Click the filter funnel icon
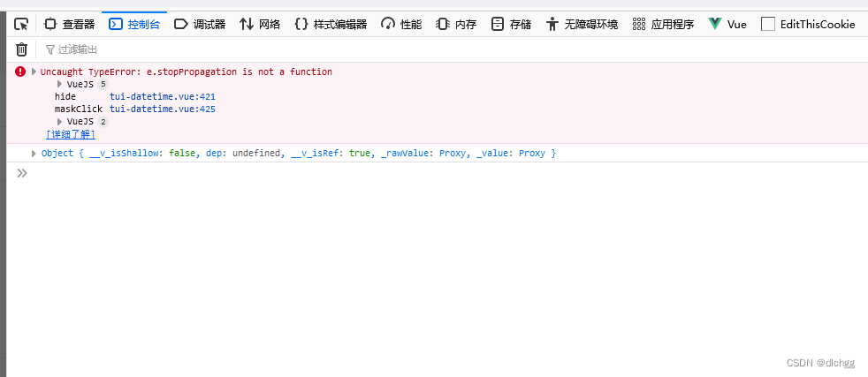Image resolution: width=868 pixels, height=377 pixels. pyautogui.click(x=49, y=49)
